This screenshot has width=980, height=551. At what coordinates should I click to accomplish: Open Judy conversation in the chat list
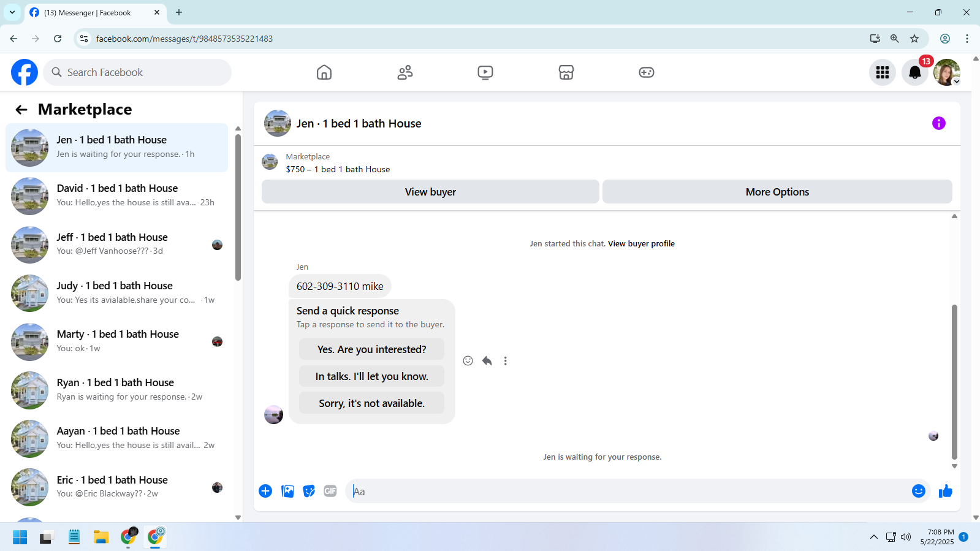tap(116, 293)
